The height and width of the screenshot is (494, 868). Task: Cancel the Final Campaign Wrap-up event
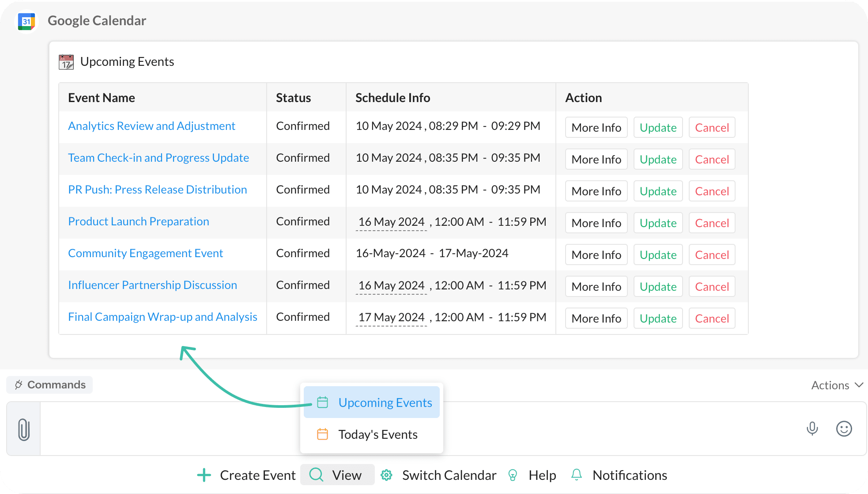[712, 319]
